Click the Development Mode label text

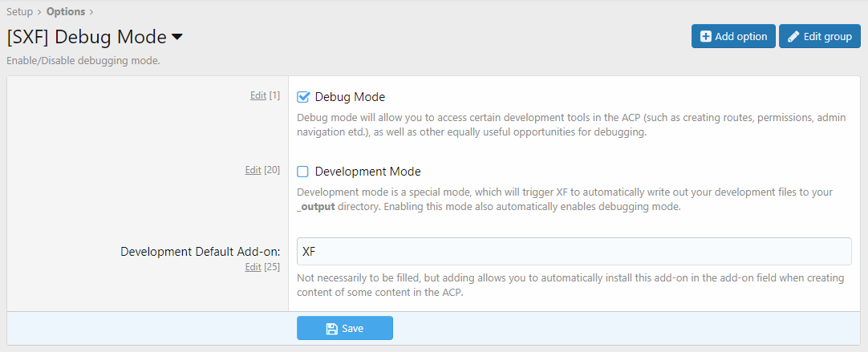[x=367, y=172]
